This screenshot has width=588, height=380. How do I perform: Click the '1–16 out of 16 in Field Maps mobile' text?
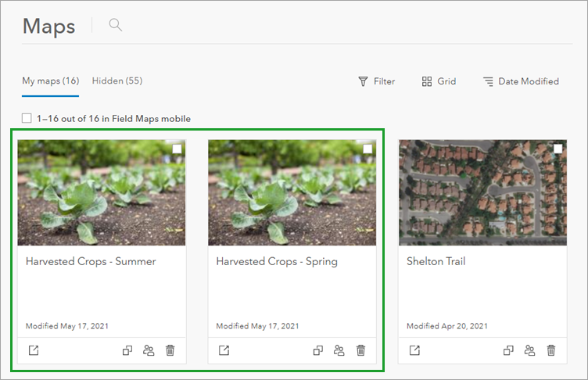coord(113,119)
